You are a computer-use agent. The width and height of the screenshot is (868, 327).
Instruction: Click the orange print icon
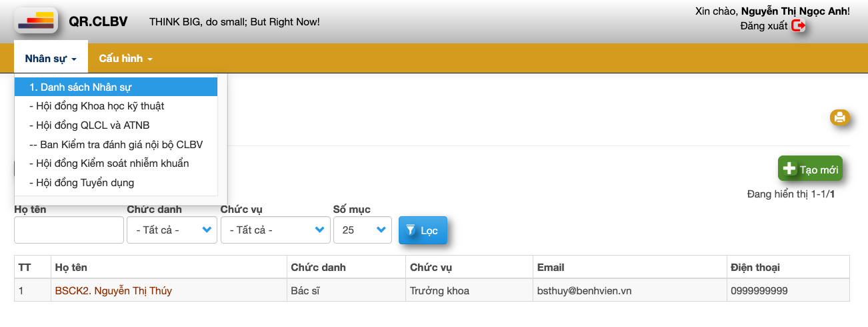[839, 117]
